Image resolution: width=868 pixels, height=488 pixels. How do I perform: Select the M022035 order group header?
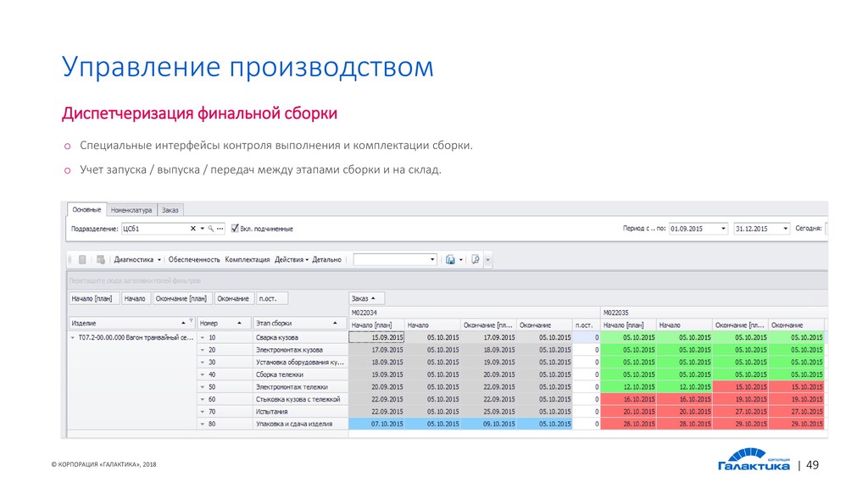coord(714,313)
